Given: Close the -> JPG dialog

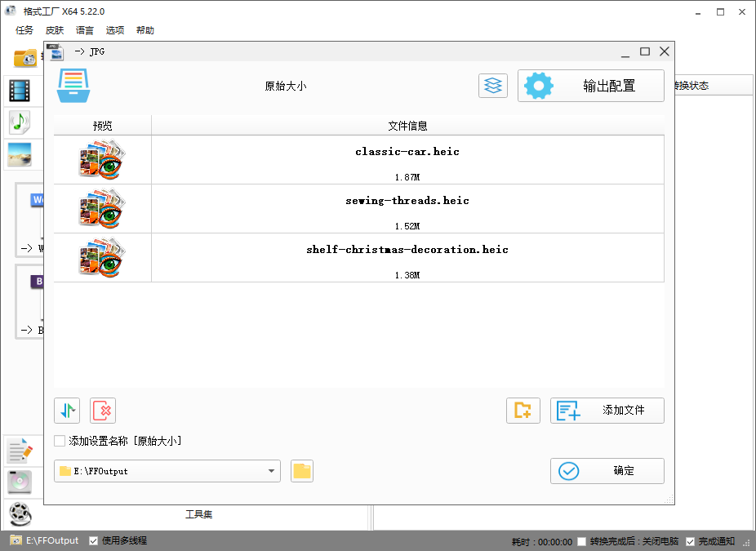Looking at the screenshot, I should 665,51.
